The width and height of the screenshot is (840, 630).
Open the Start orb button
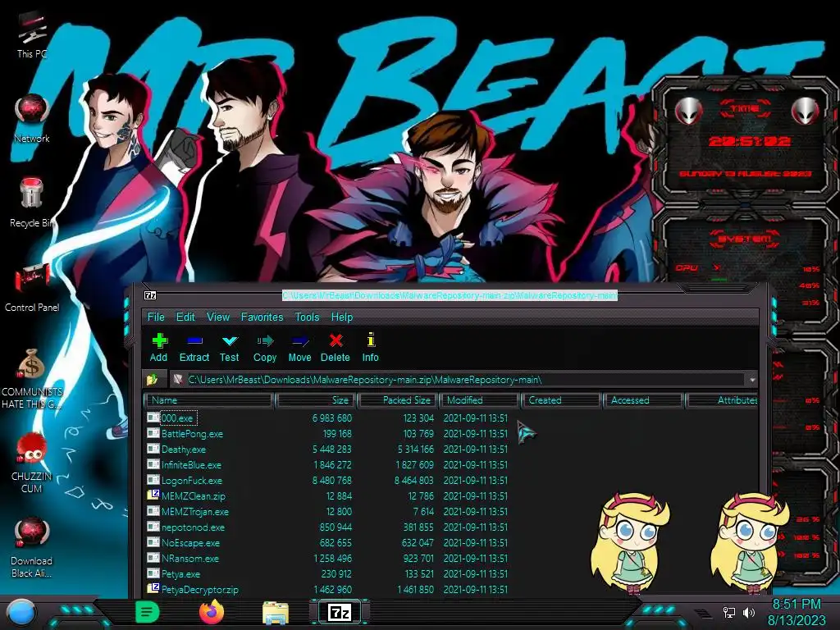click(21, 613)
